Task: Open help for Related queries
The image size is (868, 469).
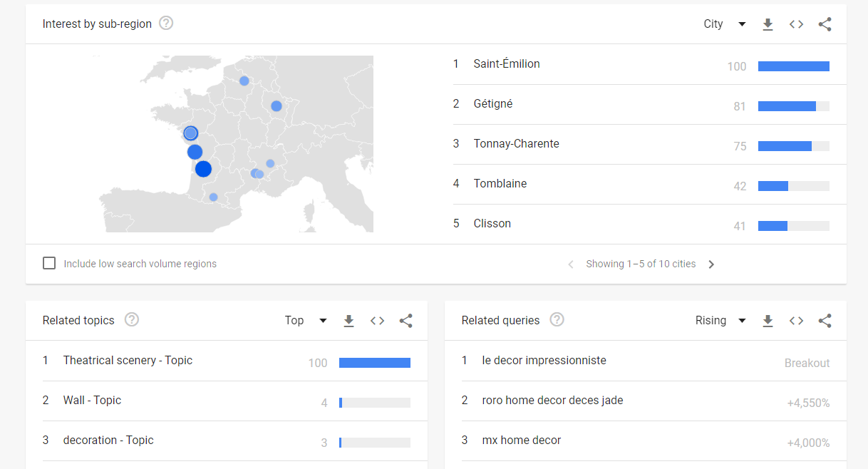Action: 557,320
